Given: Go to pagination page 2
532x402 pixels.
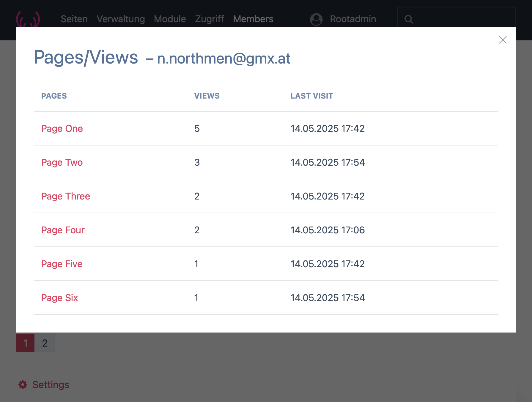Looking at the screenshot, I should click(x=45, y=343).
